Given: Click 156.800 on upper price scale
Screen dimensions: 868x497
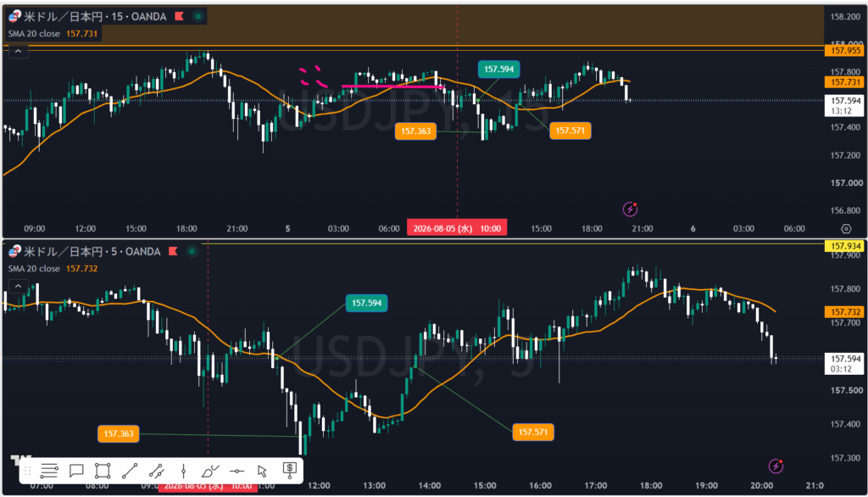Looking at the screenshot, I should pyautogui.click(x=845, y=210).
